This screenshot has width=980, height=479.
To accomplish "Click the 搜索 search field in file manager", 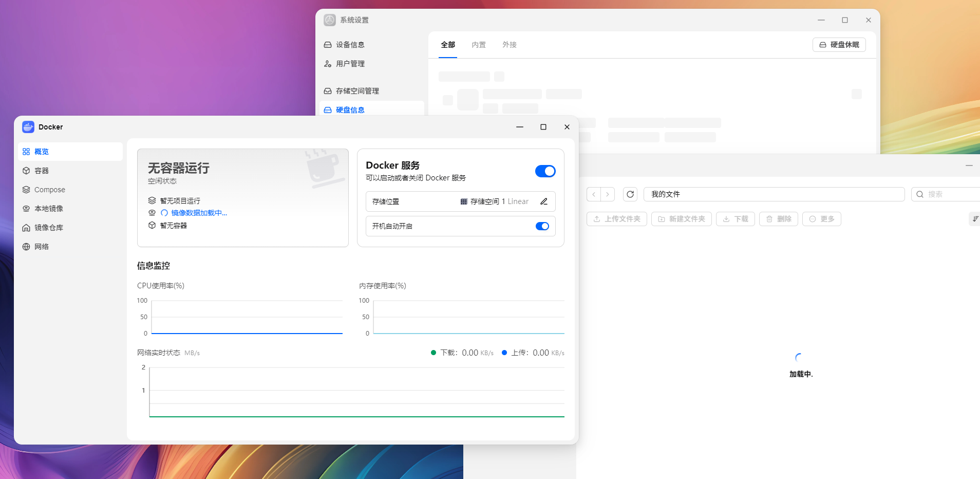I will pyautogui.click(x=946, y=194).
